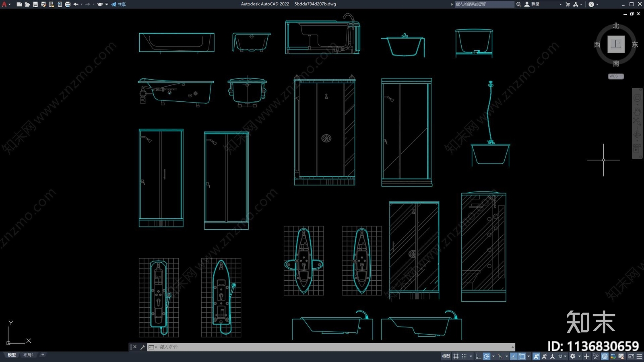Click the Open file folder icon
Viewport: 644px width, 362px height.
[27, 4]
